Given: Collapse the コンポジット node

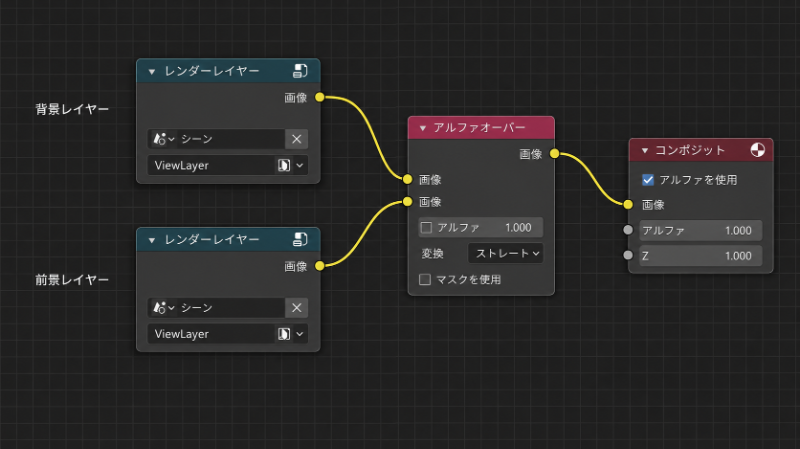Looking at the screenshot, I should pyautogui.click(x=644, y=151).
